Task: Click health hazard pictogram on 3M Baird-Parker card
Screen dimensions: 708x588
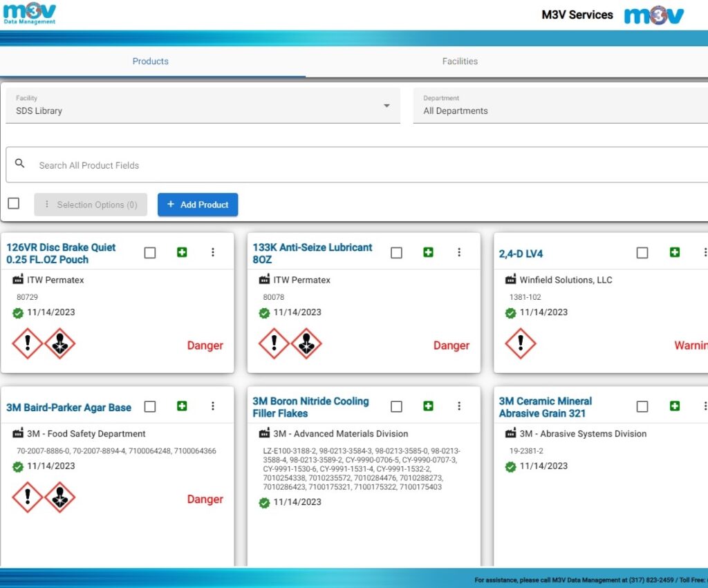Action: point(59,497)
